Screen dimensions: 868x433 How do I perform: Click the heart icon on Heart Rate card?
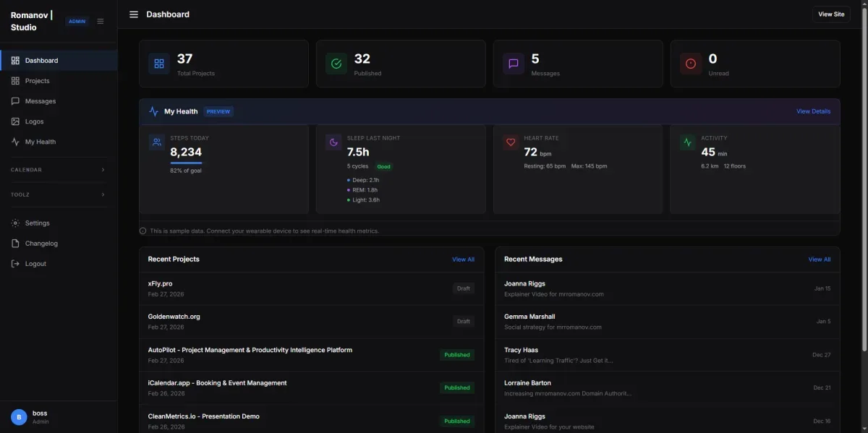[511, 142]
